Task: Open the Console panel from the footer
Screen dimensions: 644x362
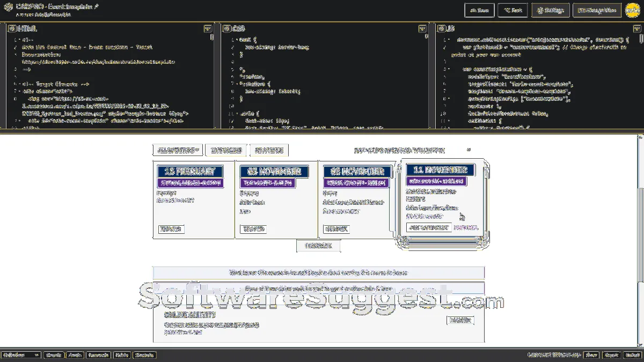Action: click(x=53, y=355)
